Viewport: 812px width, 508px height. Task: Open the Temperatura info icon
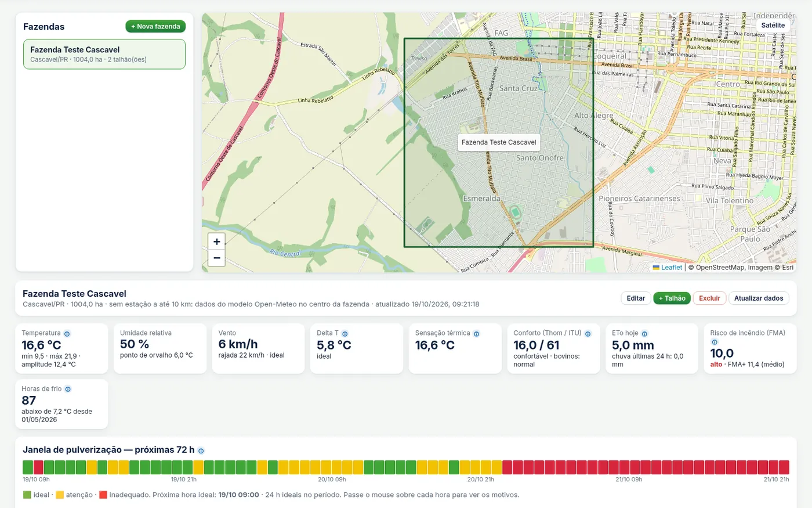pos(67,334)
